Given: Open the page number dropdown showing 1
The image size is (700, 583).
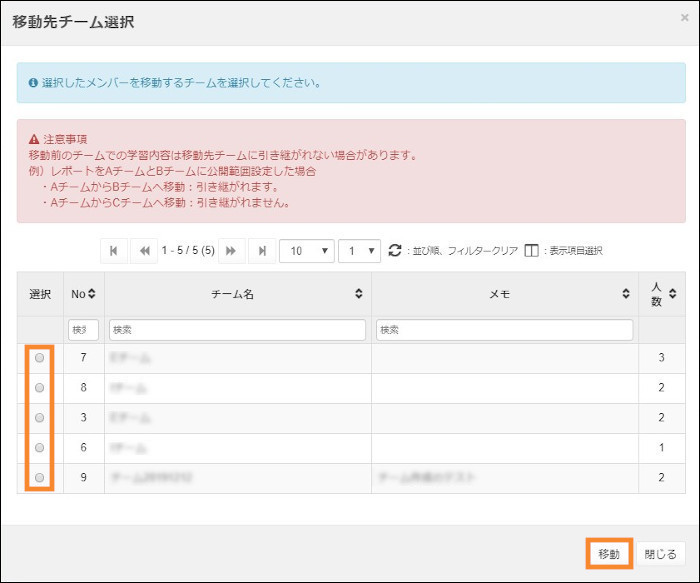Looking at the screenshot, I should pos(359,250).
